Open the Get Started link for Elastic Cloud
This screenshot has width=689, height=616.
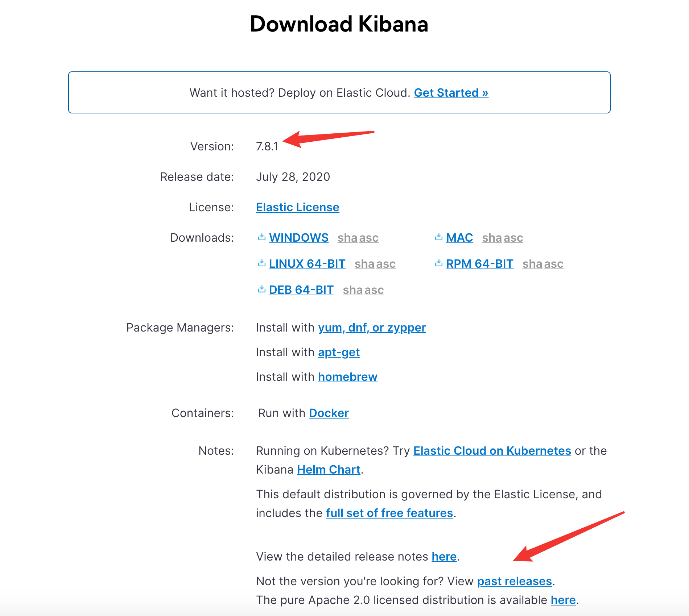coord(451,93)
